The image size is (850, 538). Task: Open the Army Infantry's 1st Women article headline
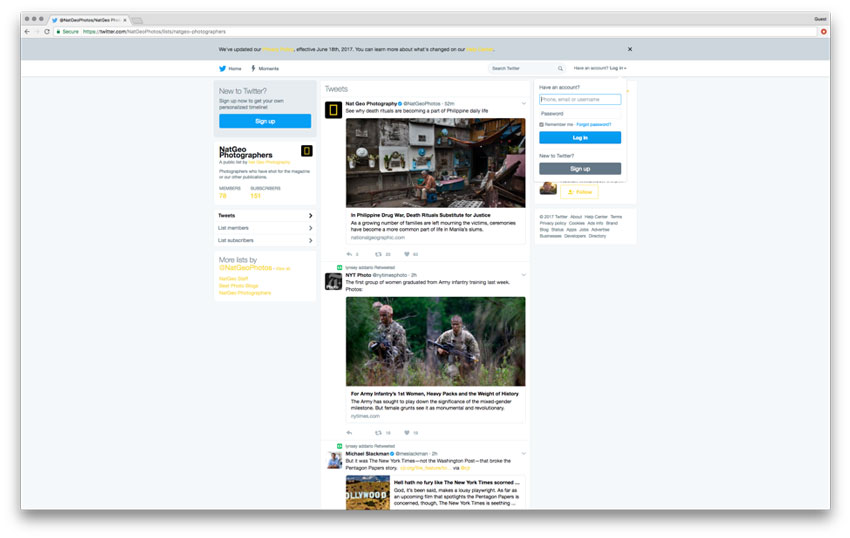pos(434,394)
